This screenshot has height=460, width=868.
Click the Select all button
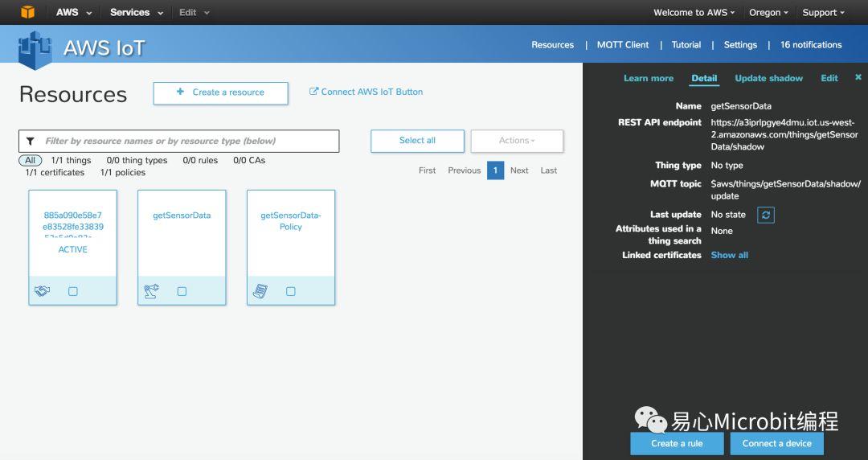[x=417, y=141]
